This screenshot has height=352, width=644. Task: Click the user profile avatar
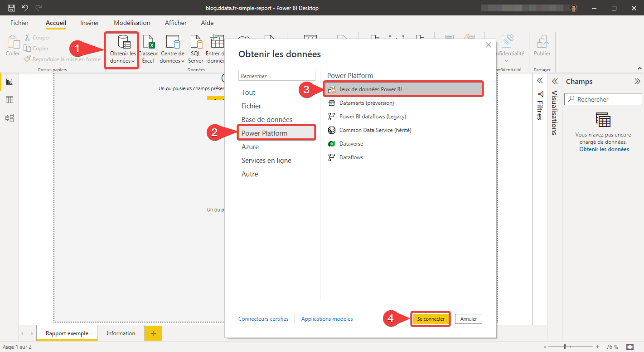574,8
